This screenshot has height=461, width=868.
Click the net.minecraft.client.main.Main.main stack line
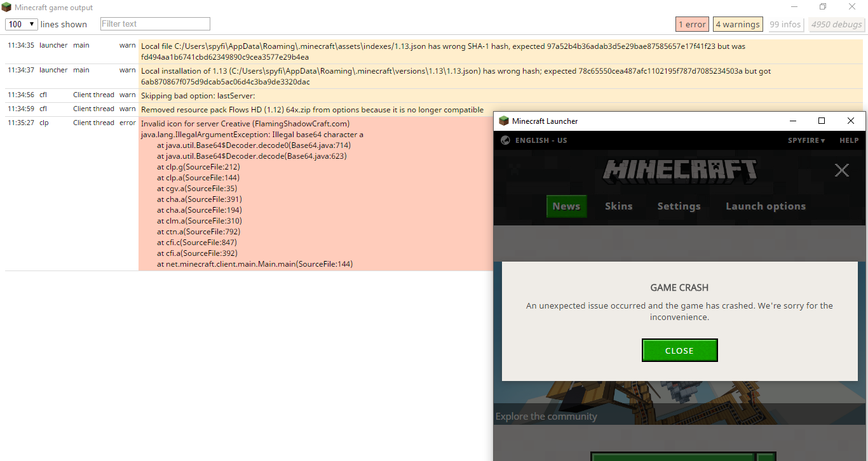(x=255, y=264)
